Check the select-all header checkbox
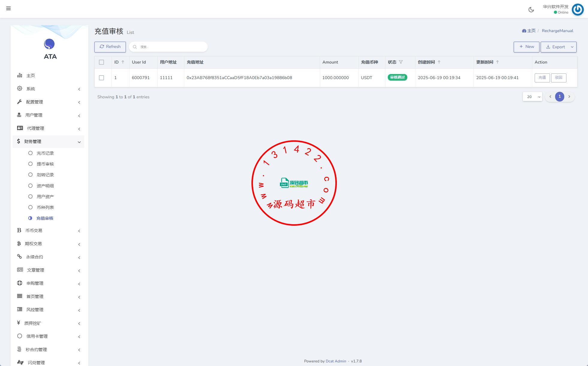The image size is (588, 366). 101,62
